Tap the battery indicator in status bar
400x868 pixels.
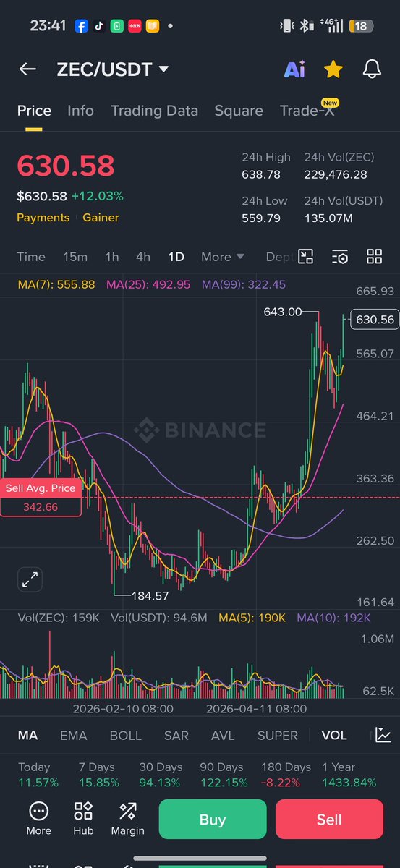click(359, 26)
